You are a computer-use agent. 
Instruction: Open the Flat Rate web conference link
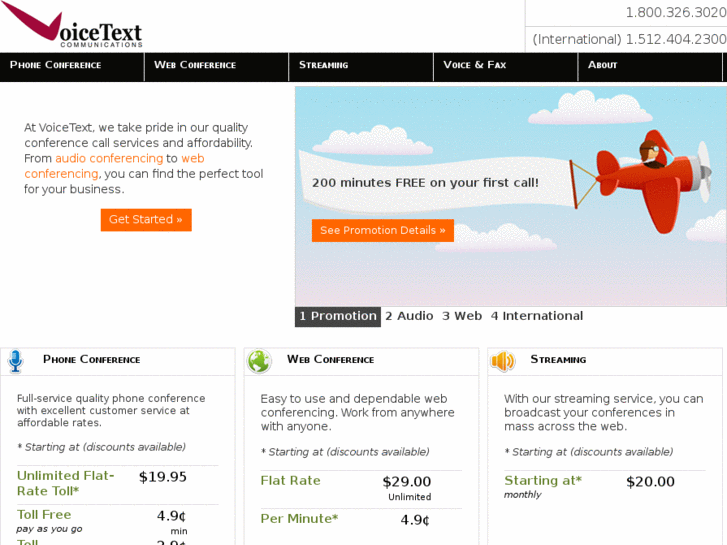(290, 481)
